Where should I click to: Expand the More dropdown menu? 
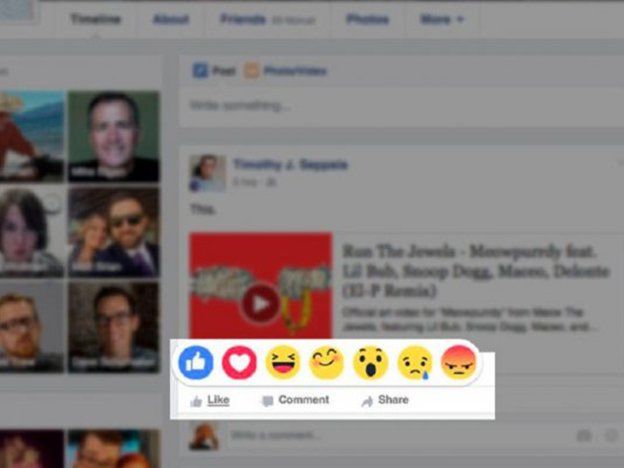click(442, 19)
